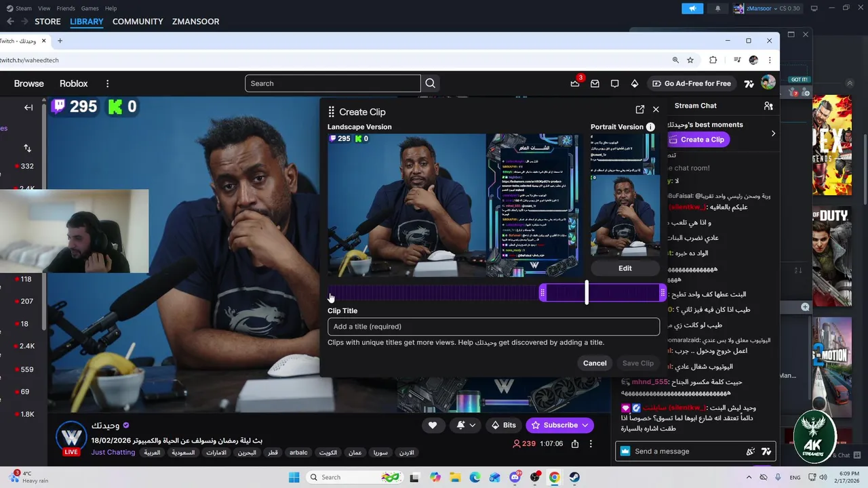Close the Create Clip dialog
The height and width of the screenshot is (488, 868).
(x=656, y=109)
